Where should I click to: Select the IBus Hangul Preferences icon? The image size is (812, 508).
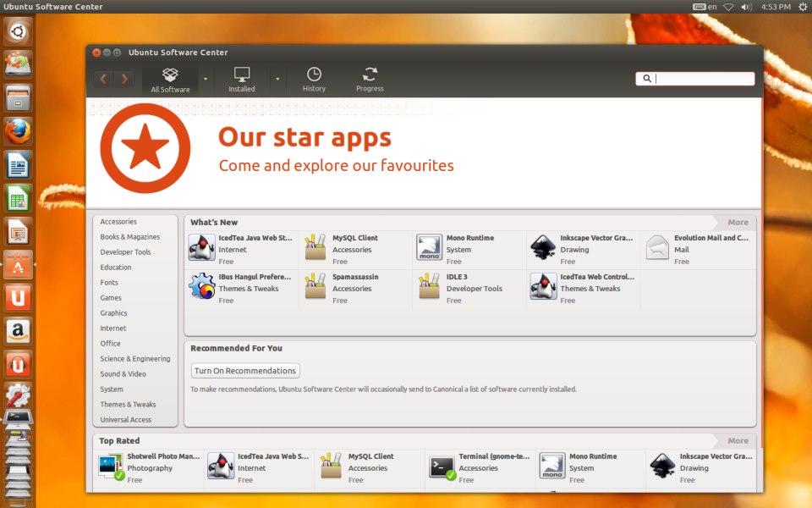[201, 286]
